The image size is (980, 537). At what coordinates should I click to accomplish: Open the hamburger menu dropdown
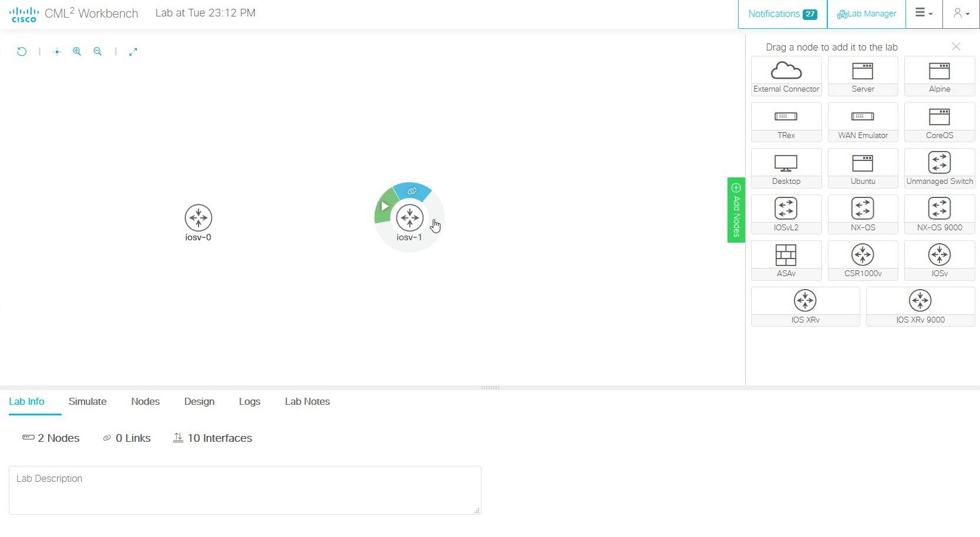tap(924, 14)
